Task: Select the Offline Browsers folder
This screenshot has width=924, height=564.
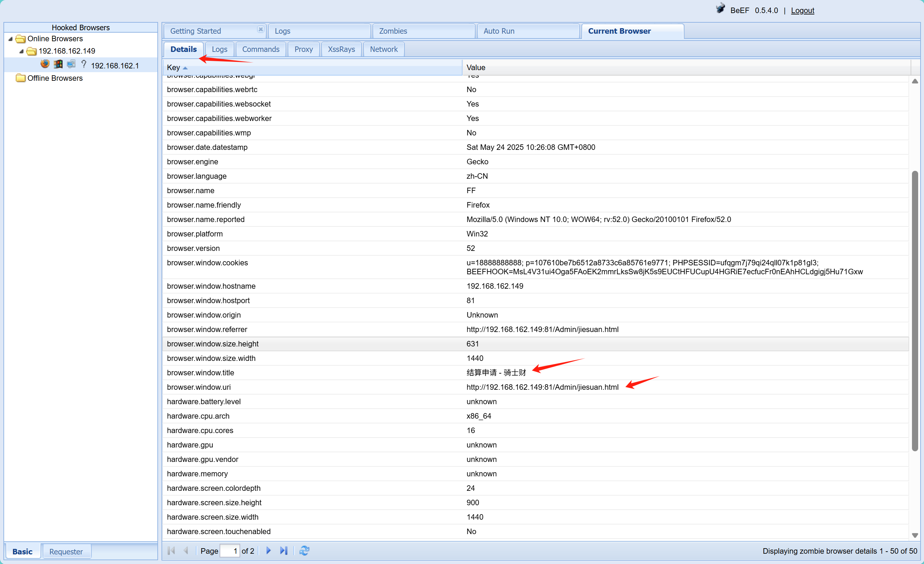Action: coord(55,78)
